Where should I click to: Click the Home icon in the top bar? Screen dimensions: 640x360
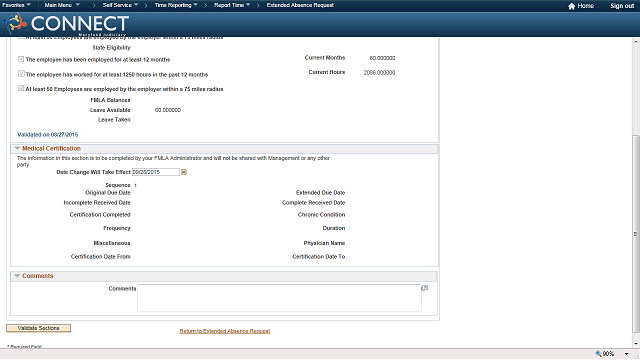[571, 6]
